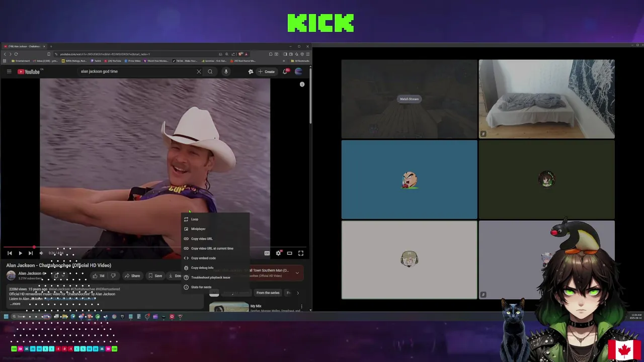Expand the Mix playlist panel chevron

coord(297,273)
